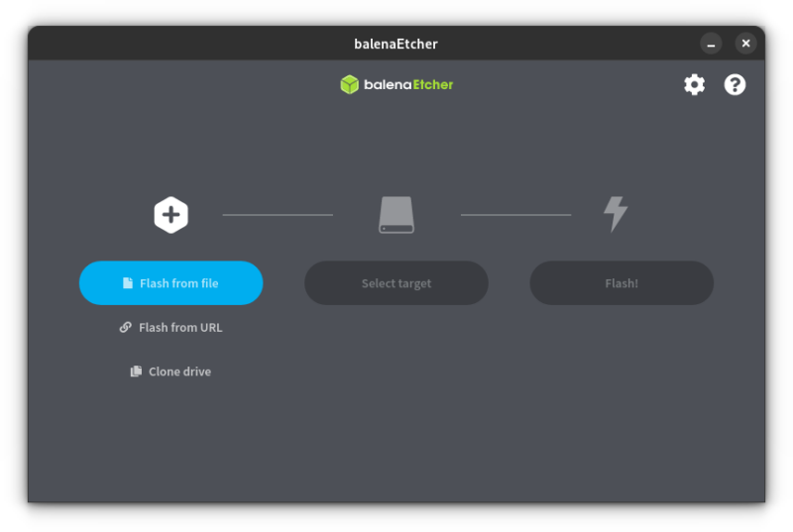Click the drive icon above Select target
The image size is (793, 532).
click(x=396, y=214)
